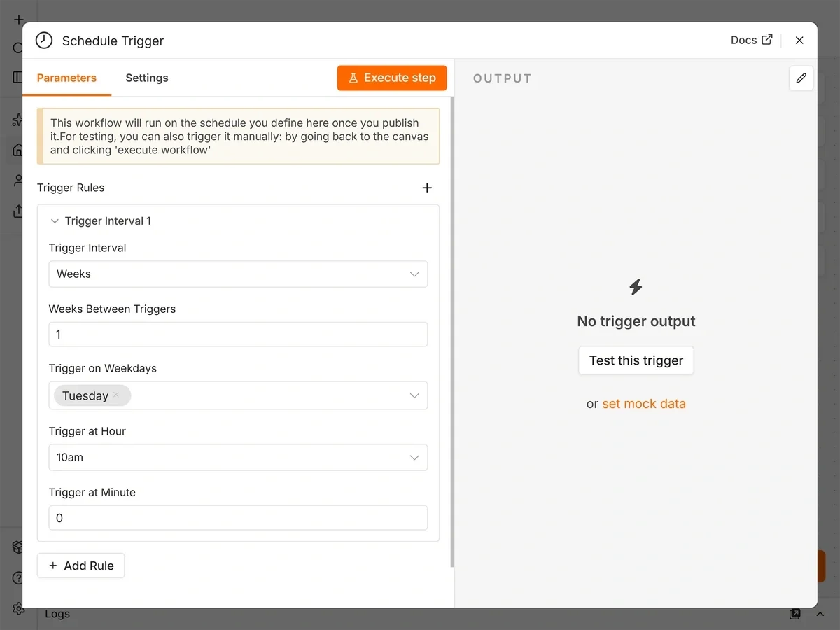Click the Add Rule button
The height and width of the screenshot is (630, 840).
click(80, 566)
